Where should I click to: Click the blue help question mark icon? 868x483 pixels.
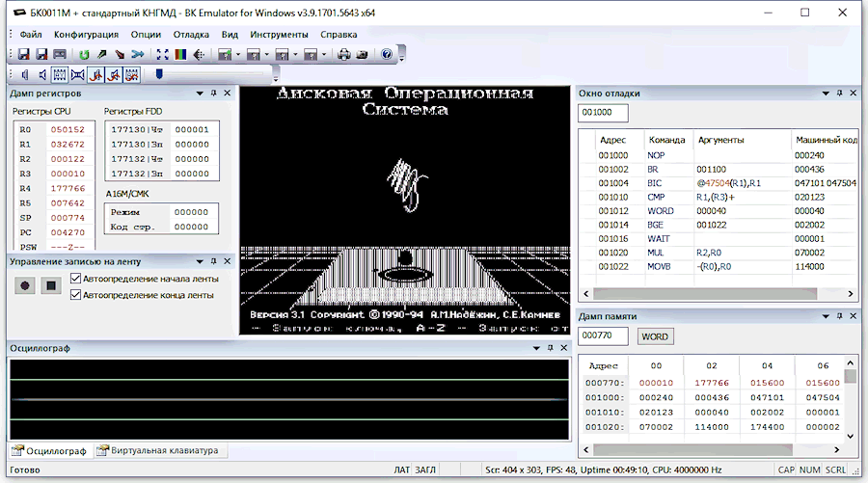(387, 54)
